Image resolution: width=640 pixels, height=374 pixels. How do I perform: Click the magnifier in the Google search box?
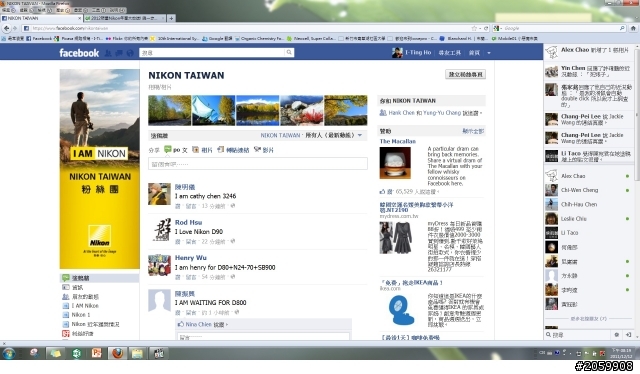(622, 28)
